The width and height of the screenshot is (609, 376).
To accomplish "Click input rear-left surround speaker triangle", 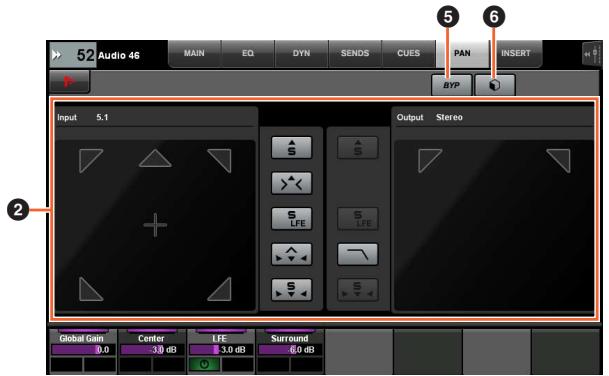I will click(x=90, y=289).
